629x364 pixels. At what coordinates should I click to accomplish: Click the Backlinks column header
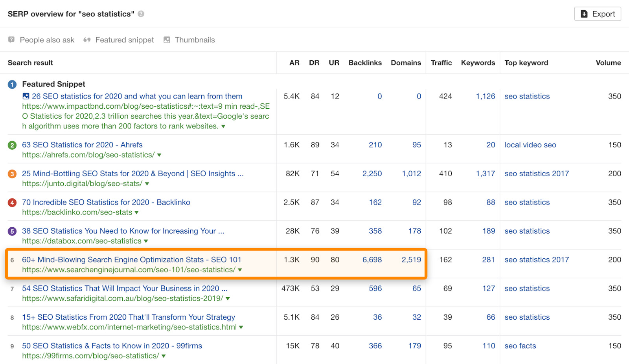[365, 62]
